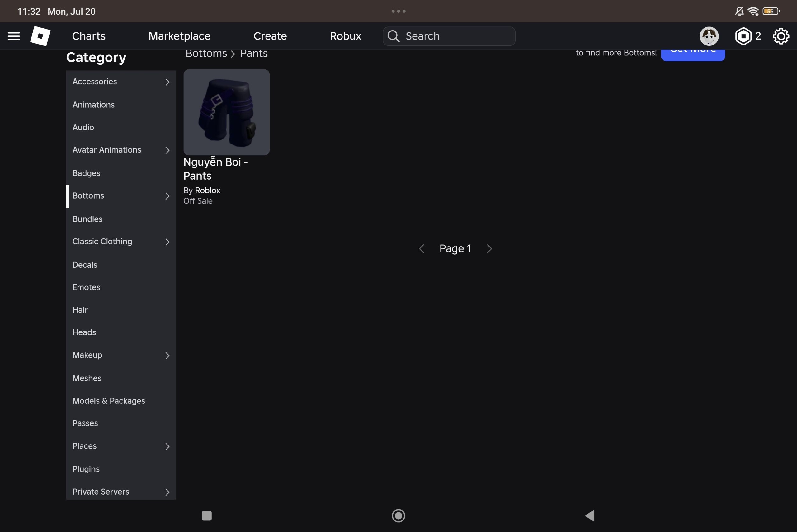Expand the Avatar Animations category
The height and width of the screenshot is (532, 797).
coord(121,150)
